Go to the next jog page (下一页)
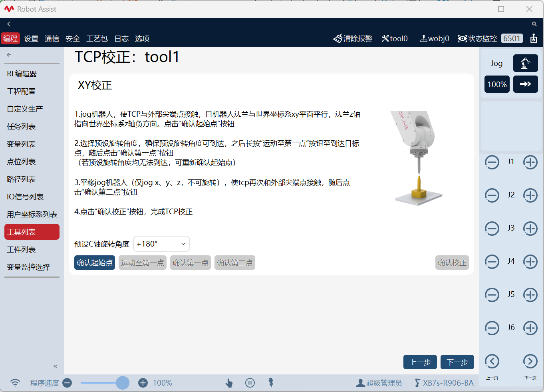Screen dimensions: 544x392 coord(530,362)
